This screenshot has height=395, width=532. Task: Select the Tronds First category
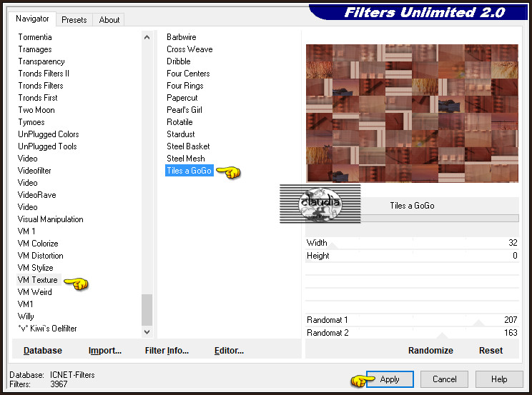[x=38, y=98]
